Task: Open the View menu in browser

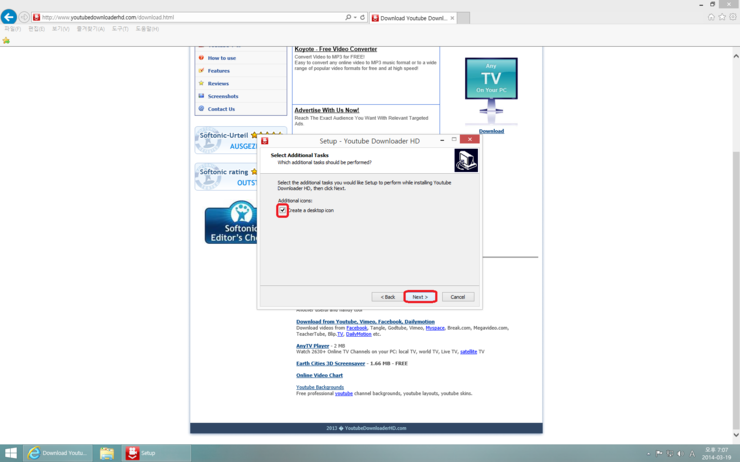Action: tap(60, 29)
